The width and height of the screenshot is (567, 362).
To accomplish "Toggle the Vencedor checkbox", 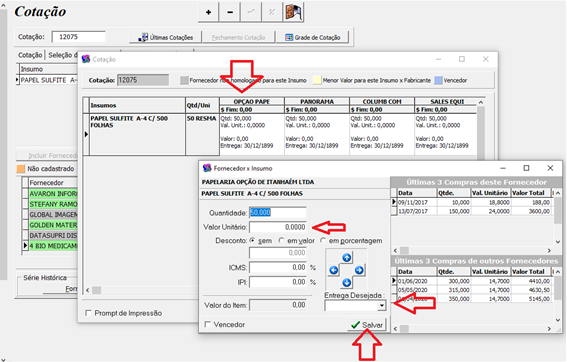I will (x=208, y=324).
